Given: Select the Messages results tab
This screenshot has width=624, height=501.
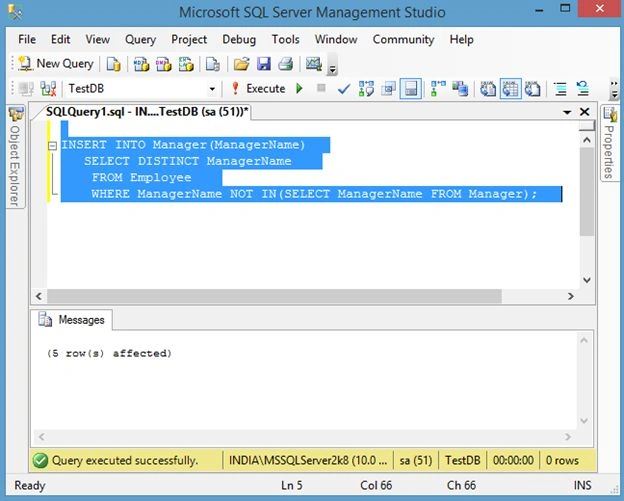Looking at the screenshot, I should click(x=72, y=320).
